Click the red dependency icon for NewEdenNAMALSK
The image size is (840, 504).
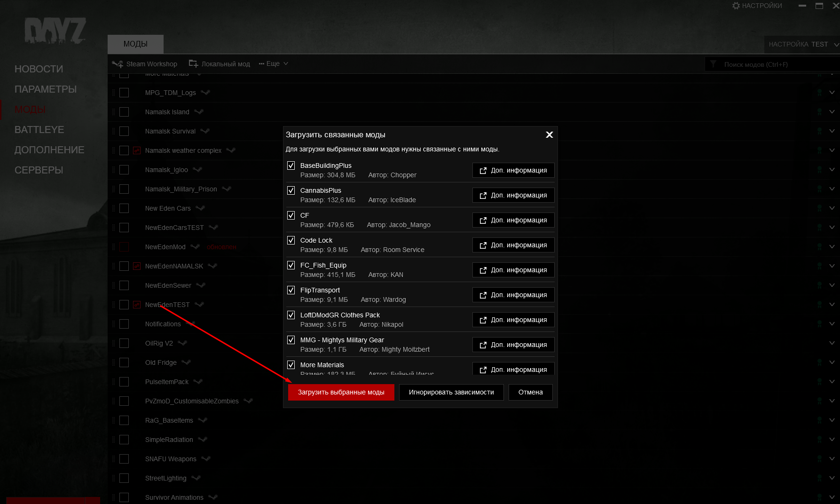tap(137, 266)
